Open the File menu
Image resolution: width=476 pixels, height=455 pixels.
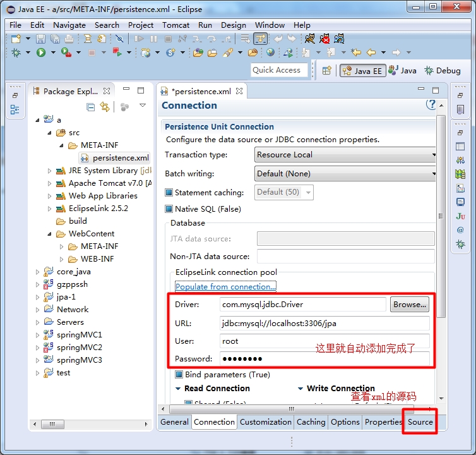pos(15,25)
